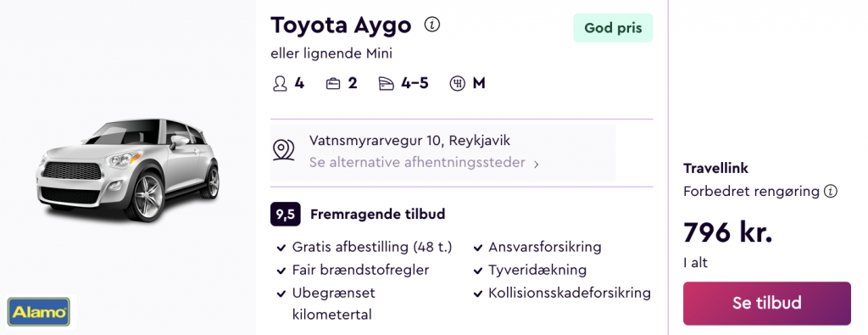
Task: Expand the chevron after alternative afhentningssteder
Action: coord(536,164)
